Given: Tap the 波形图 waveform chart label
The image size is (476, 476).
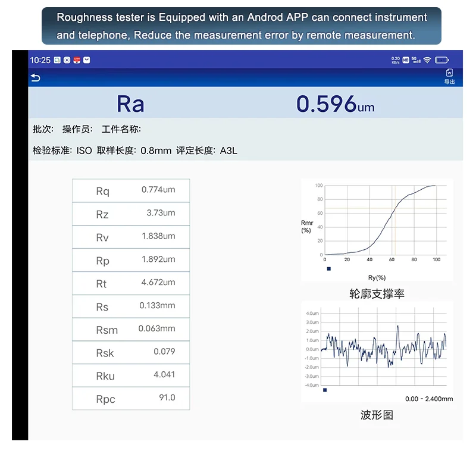Looking at the screenshot, I should coord(377,415).
